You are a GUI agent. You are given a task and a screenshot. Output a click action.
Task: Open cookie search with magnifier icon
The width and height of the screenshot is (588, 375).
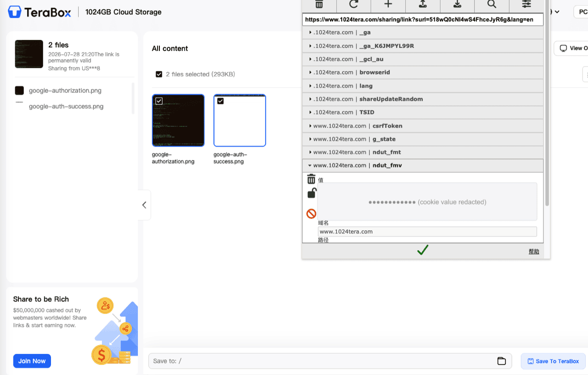pyautogui.click(x=492, y=5)
